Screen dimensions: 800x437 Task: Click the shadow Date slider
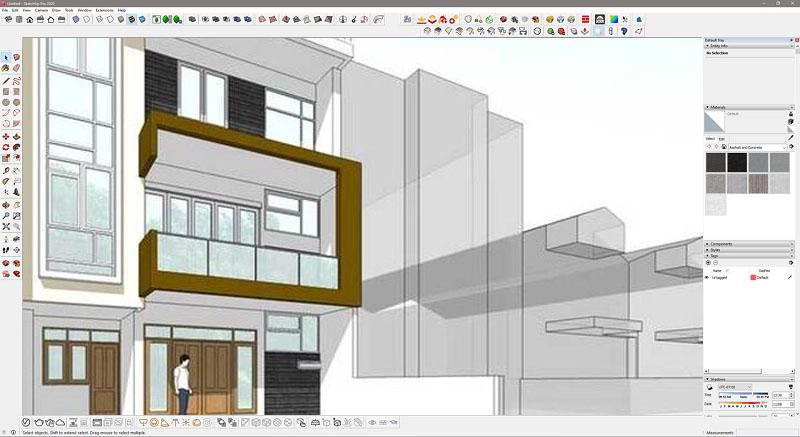(x=743, y=403)
